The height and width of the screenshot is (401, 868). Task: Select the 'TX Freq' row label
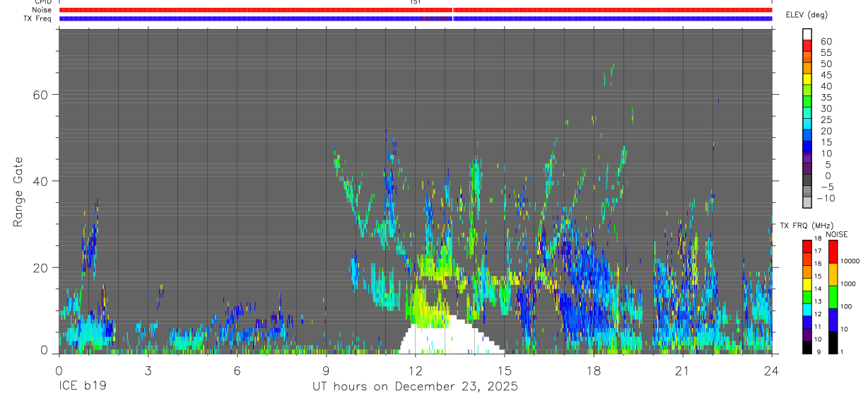[x=39, y=18]
